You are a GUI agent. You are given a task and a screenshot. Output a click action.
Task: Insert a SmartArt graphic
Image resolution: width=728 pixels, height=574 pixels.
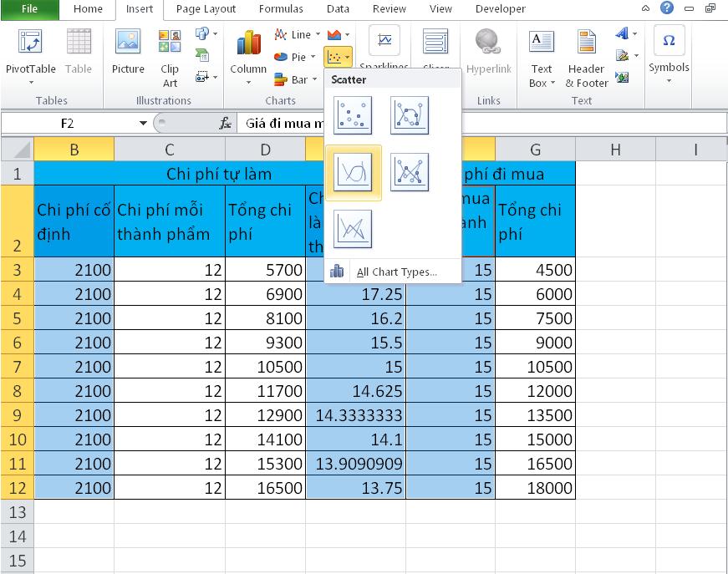point(202,55)
